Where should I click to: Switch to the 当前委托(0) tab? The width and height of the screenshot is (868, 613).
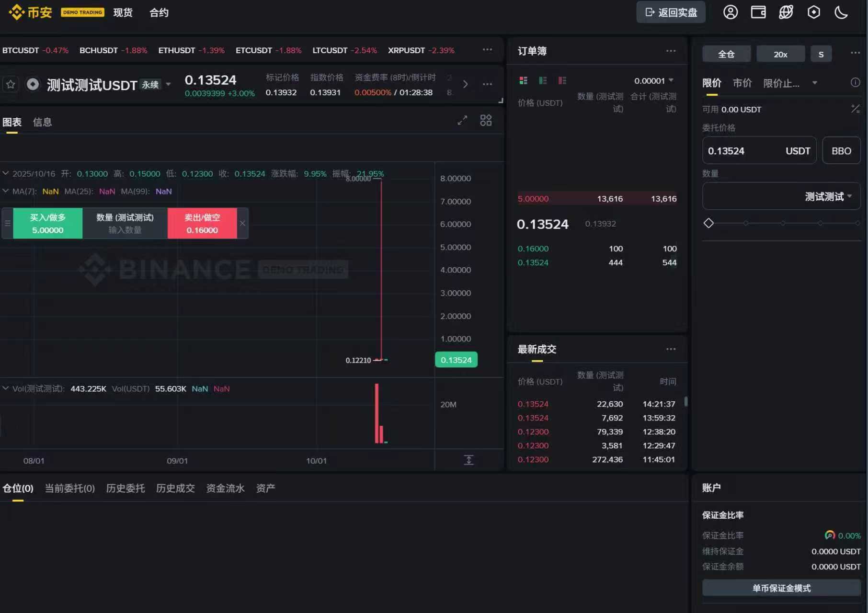70,488
